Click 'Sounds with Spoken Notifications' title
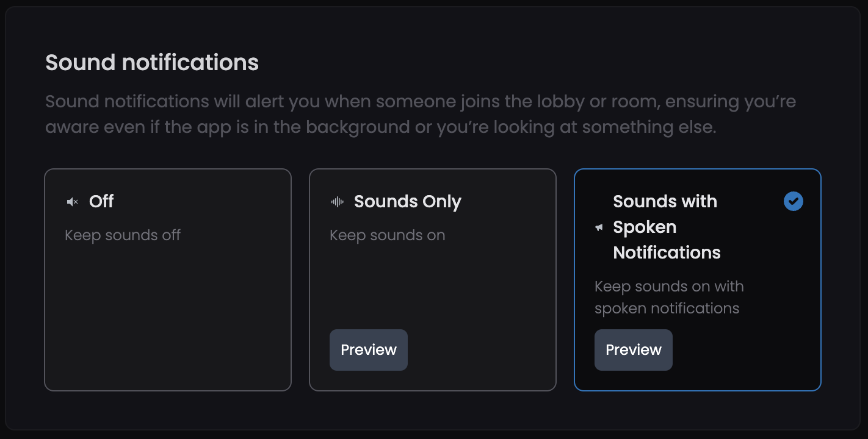This screenshot has height=439, width=868. [667, 227]
